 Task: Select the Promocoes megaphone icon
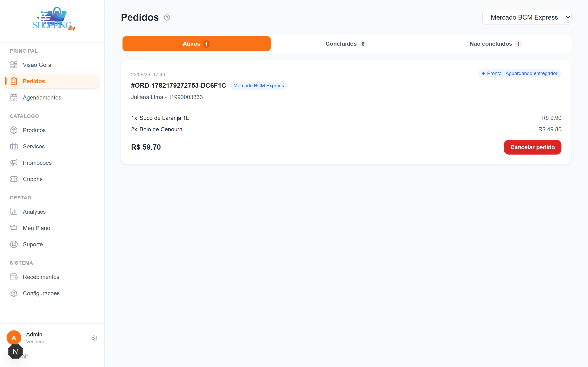coord(14,163)
